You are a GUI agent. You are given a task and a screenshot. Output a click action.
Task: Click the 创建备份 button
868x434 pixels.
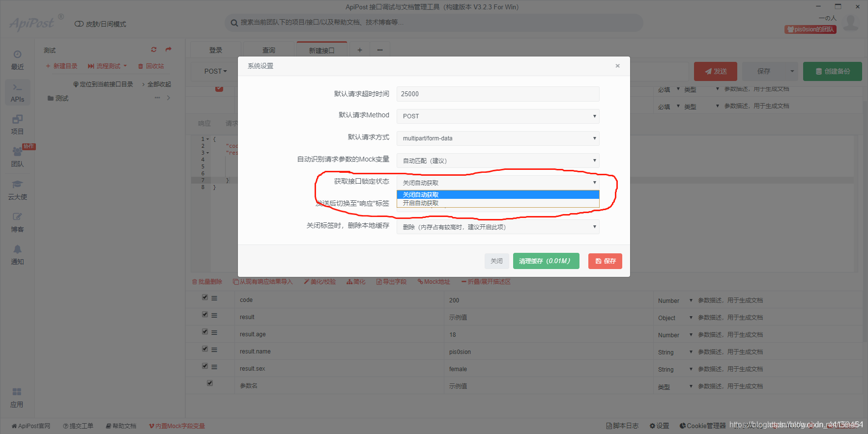[833, 71]
